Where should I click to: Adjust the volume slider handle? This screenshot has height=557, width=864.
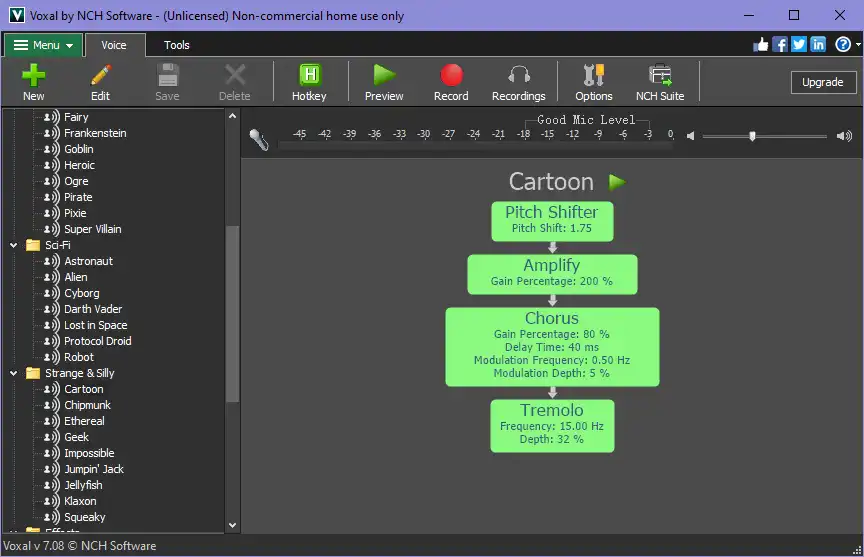752,136
